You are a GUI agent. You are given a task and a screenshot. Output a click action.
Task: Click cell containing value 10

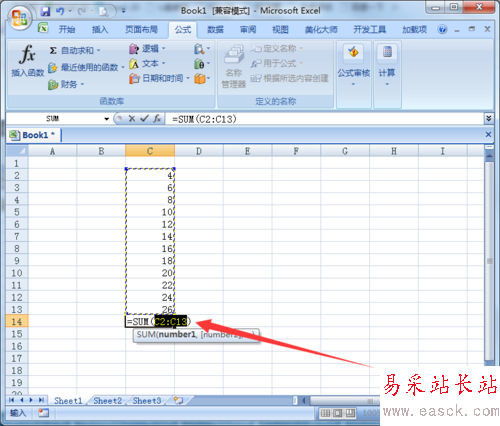pos(150,212)
